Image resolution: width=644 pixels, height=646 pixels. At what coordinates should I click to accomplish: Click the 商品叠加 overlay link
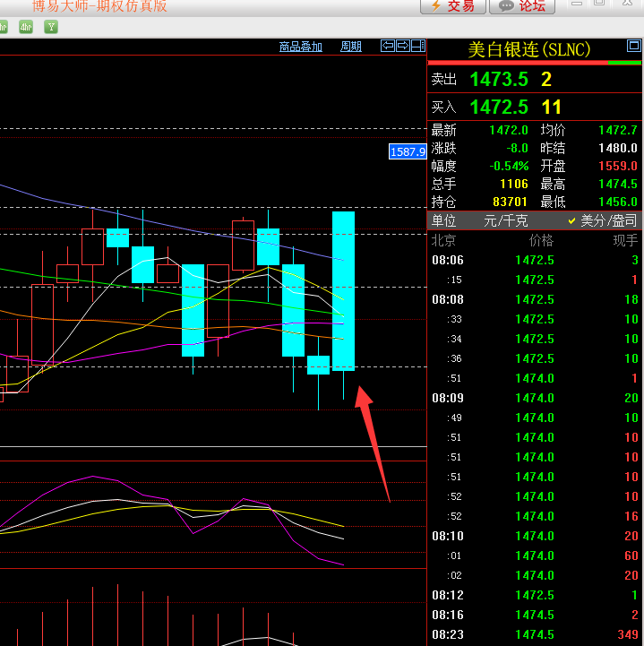point(300,47)
